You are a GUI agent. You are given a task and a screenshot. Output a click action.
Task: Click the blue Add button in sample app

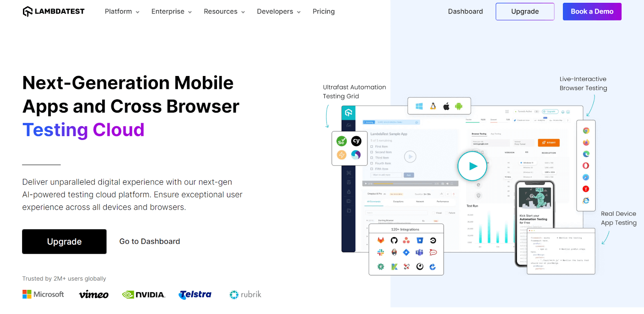tap(409, 175)
